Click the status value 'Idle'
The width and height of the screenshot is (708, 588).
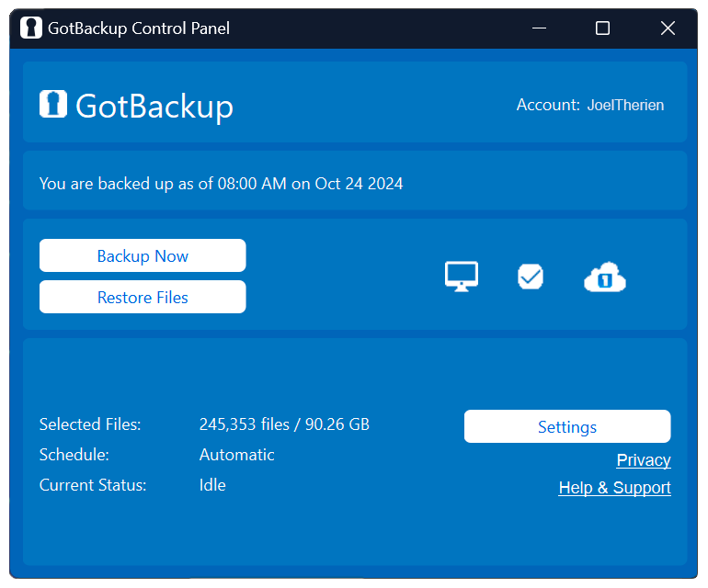coord(212,485)
